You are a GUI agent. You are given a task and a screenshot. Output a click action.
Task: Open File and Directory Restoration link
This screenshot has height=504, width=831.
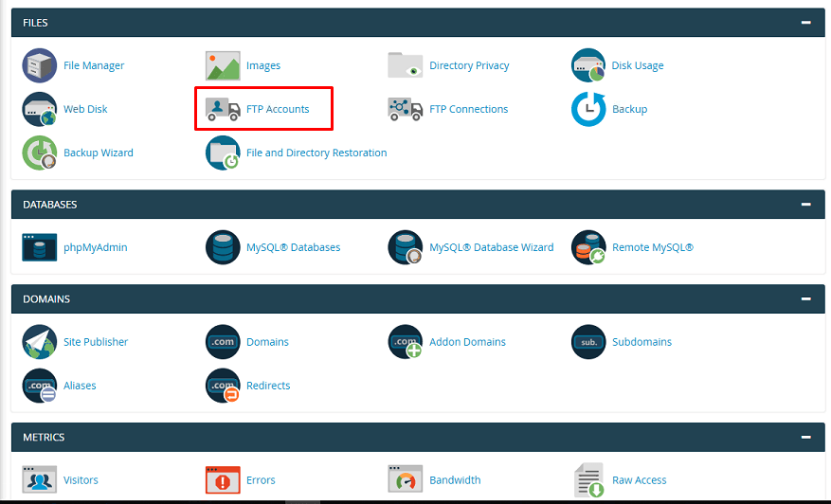[x=316, y=153]
